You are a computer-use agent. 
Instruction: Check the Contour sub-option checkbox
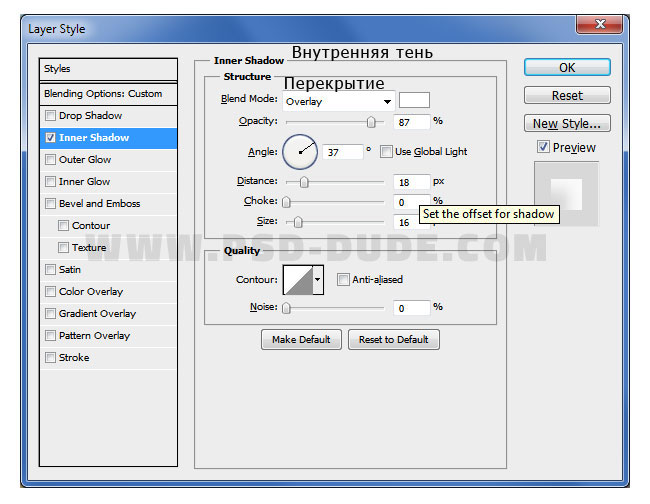coord(63,225)
